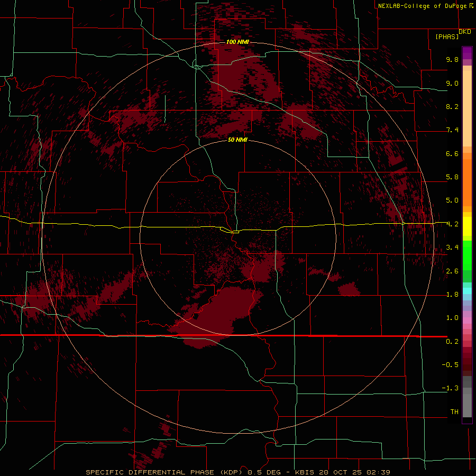The image size is (476, 476).
Task: Click the 8.2 value on the color scale
Action: 452,106
